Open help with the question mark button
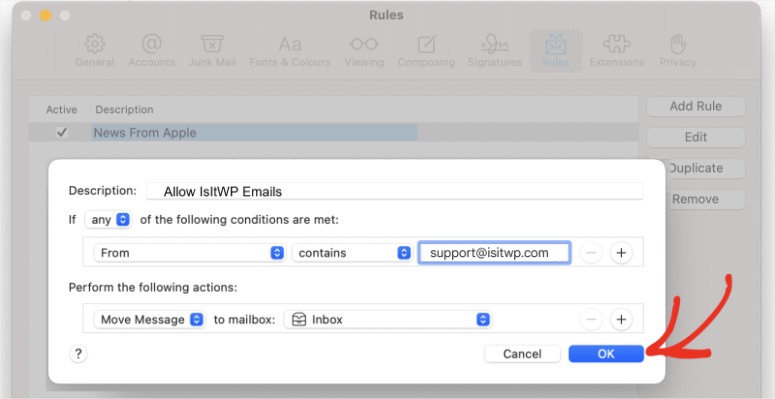The image size is (775, 399). pyautogui.click(x=78, y=354)
